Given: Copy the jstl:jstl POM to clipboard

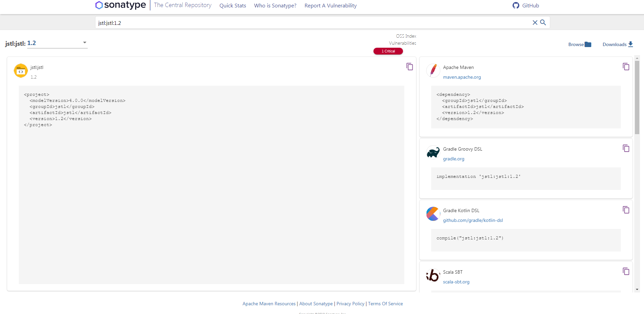Looking at the screenshot, I should pyautogui.click(x=410, y=67).
